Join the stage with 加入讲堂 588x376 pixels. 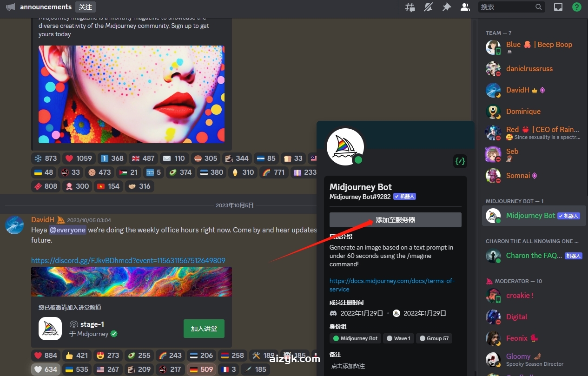pos(204,329)
